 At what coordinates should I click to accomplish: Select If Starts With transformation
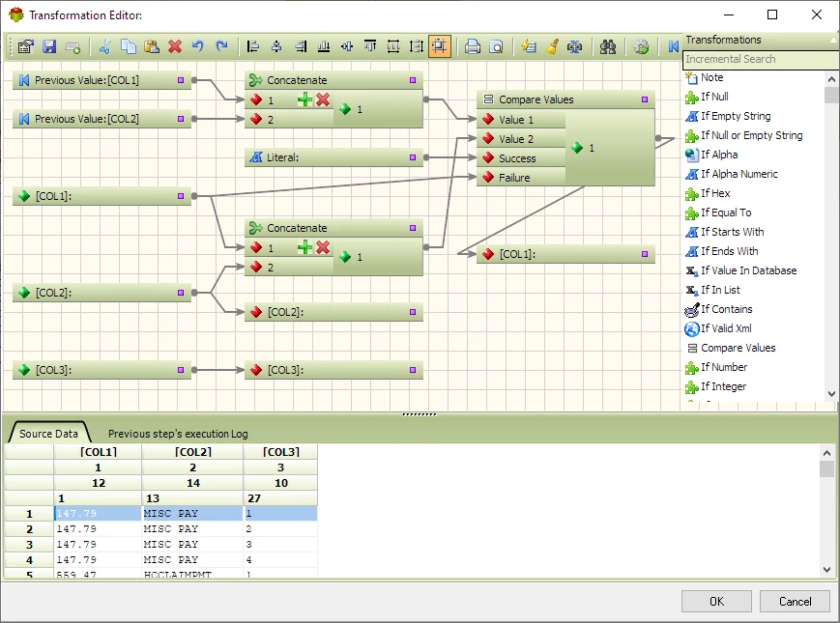click(732, 232)
